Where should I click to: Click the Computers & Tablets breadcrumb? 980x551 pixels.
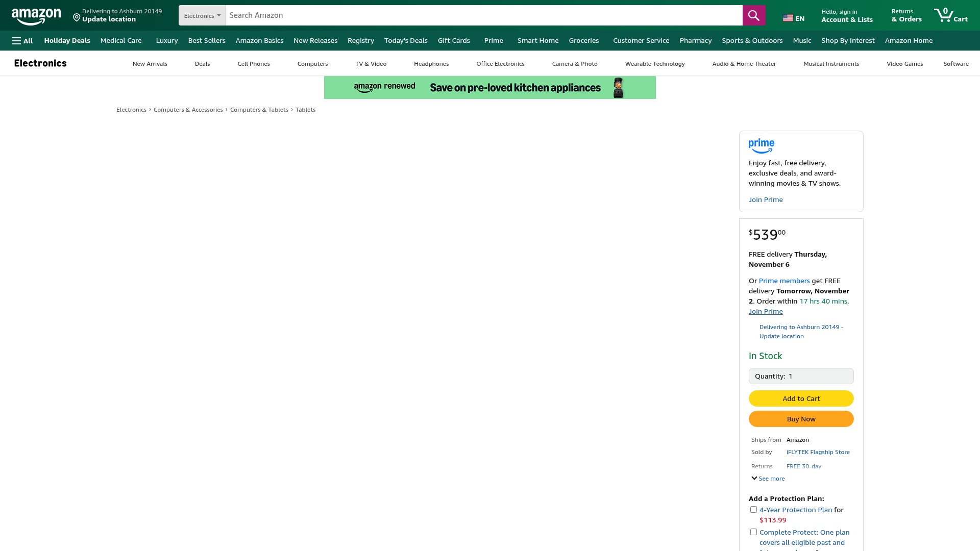[x=259, y=110]
